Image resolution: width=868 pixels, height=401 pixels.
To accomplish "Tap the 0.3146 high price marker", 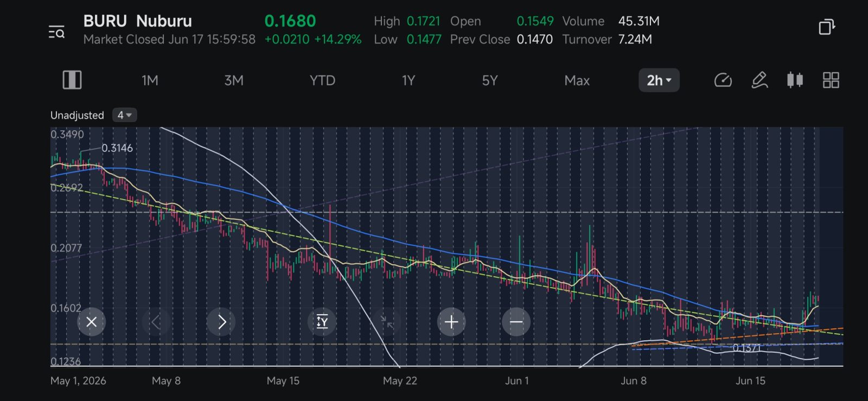I will (117, 148).
